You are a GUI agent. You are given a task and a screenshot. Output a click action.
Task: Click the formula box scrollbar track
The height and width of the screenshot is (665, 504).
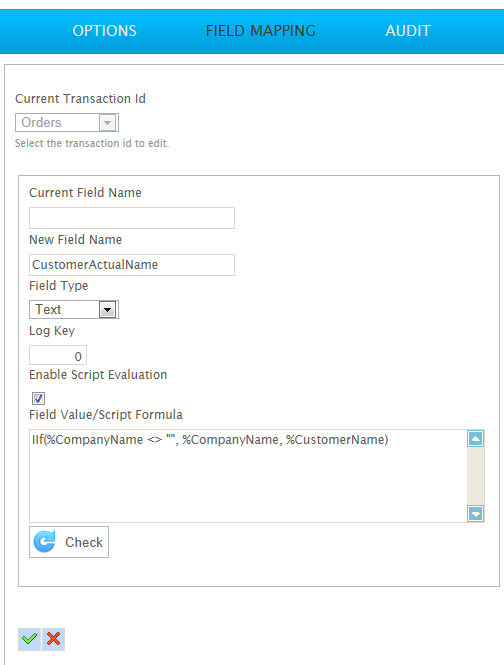476,476
